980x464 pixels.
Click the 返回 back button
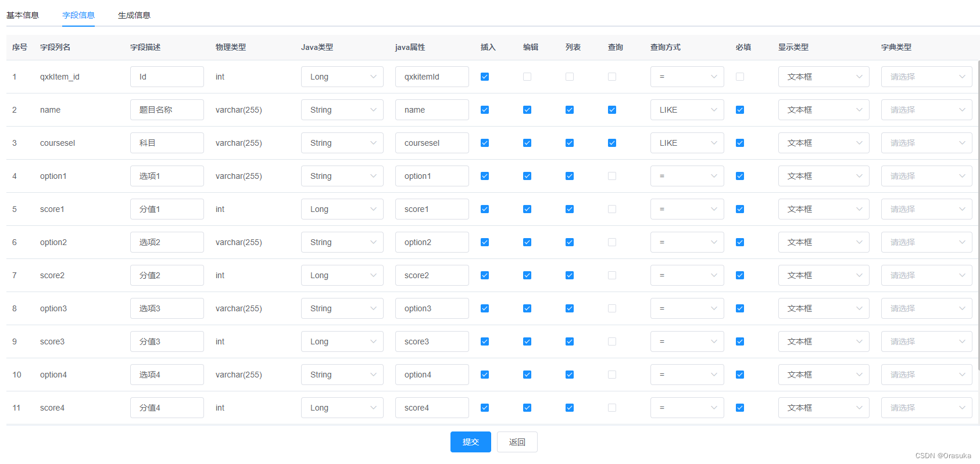517,442
